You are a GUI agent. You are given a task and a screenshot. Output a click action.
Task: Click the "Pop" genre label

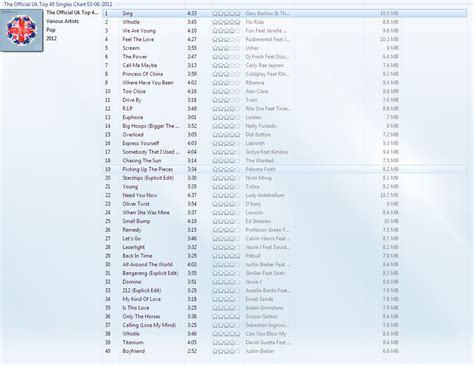coord(51,30)
